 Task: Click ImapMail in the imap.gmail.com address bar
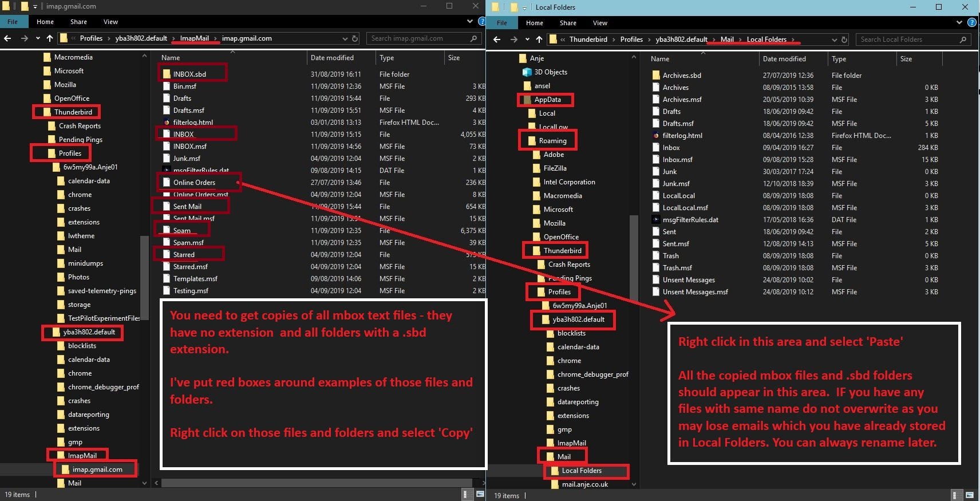pyautogui.click(x=195, y=38)
